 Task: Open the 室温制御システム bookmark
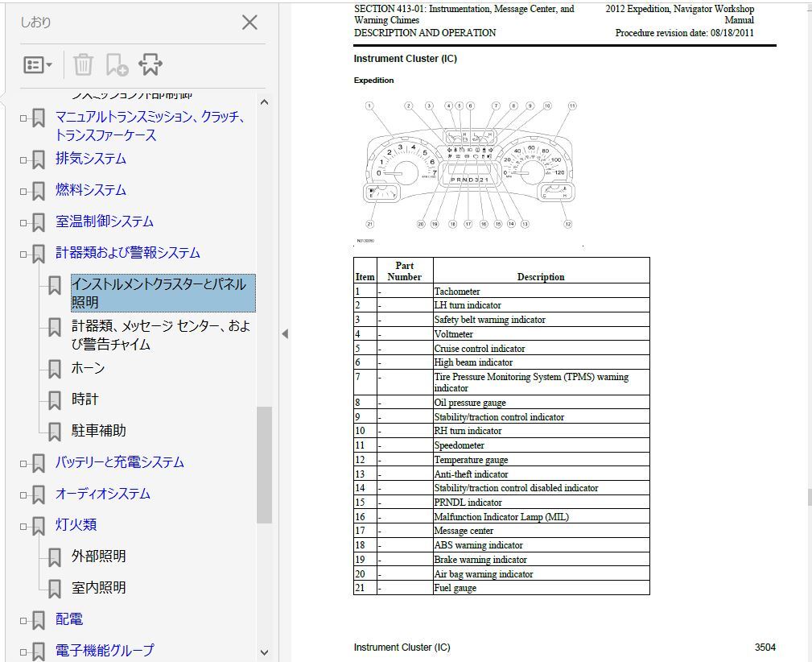(104, 221)
